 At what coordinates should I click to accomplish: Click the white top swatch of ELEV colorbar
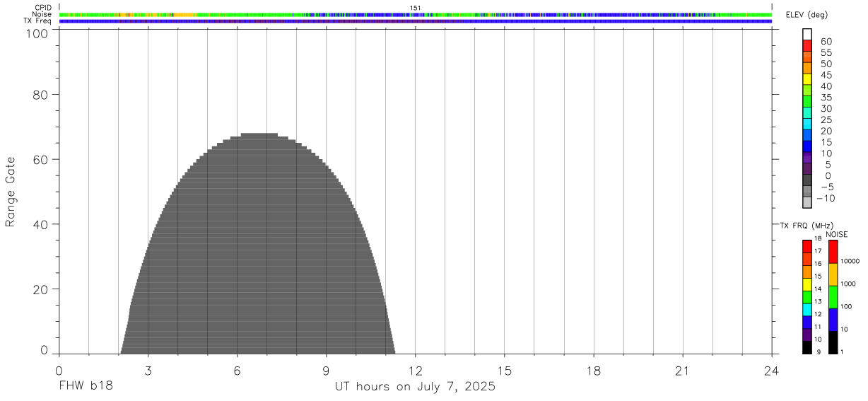click(807, 34)
